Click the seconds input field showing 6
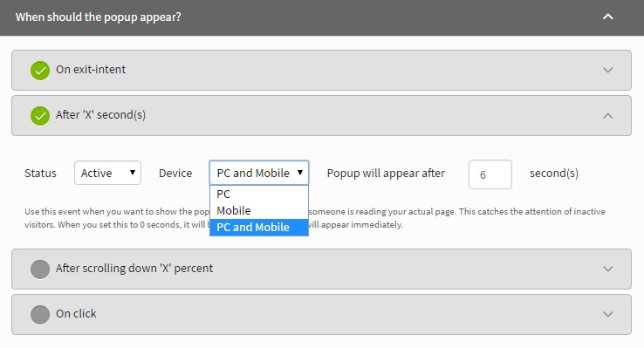644x348 pixels. click(x=490, y=174)
